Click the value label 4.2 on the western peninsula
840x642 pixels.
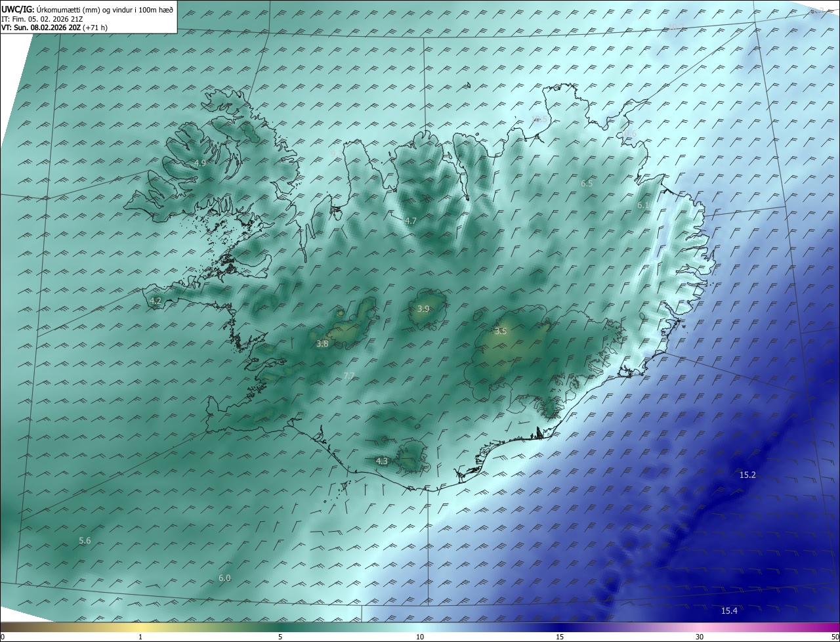156,301
